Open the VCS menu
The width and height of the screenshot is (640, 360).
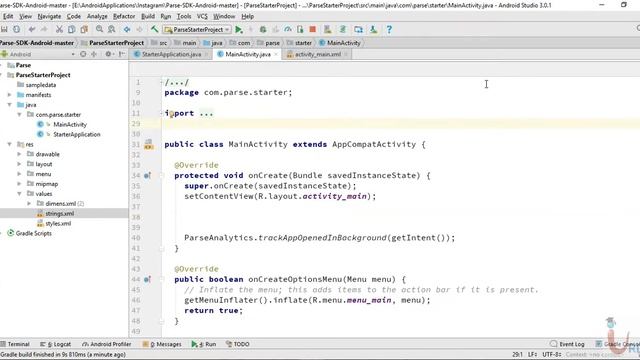(202, 16)
